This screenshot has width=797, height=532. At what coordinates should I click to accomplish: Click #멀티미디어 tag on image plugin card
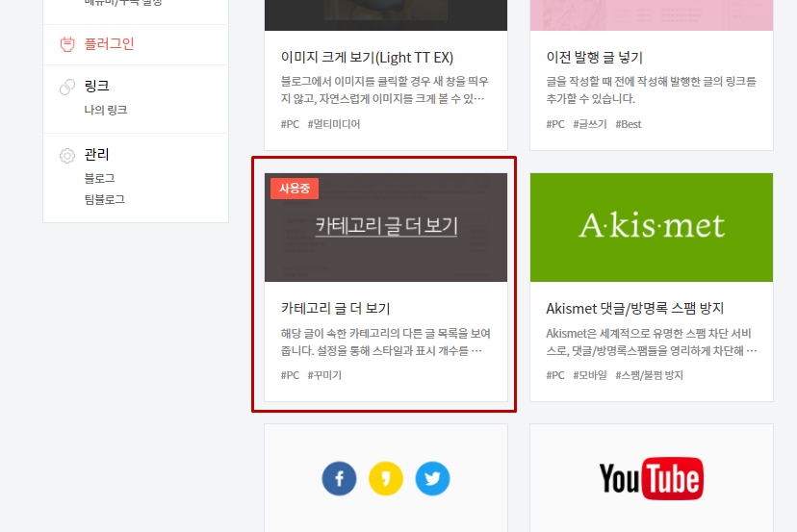(333, 124)
